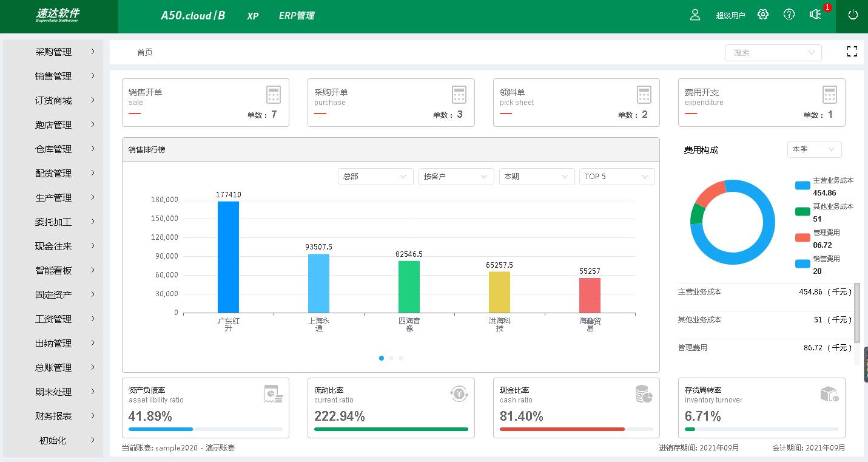Toggle other business cost legend item

click(802, 212)
